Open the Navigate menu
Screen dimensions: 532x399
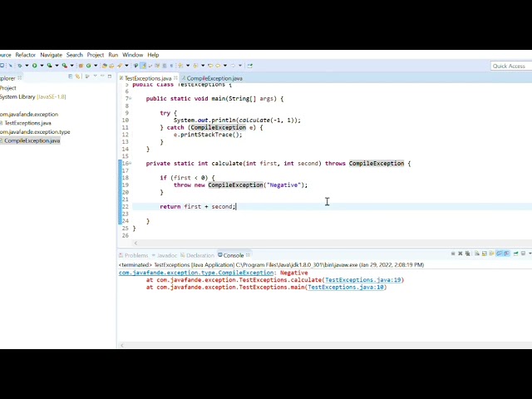[x=52, y=55]
